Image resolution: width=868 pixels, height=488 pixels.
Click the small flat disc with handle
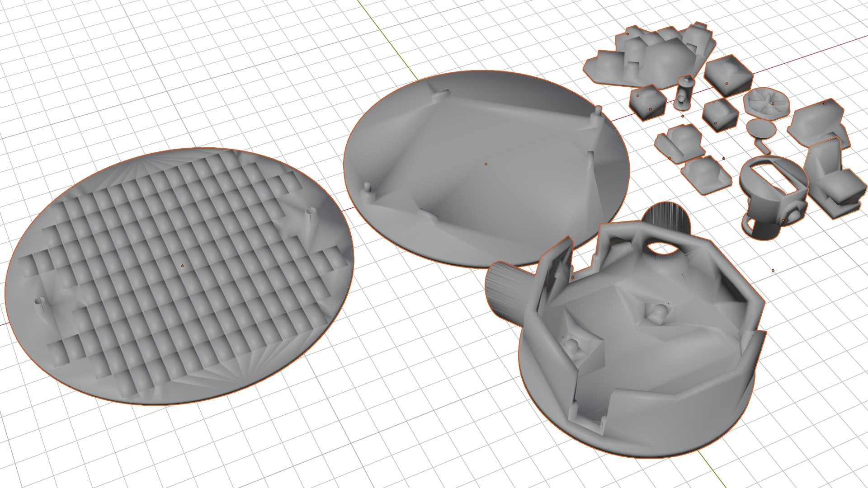click(x=761, y=128)
